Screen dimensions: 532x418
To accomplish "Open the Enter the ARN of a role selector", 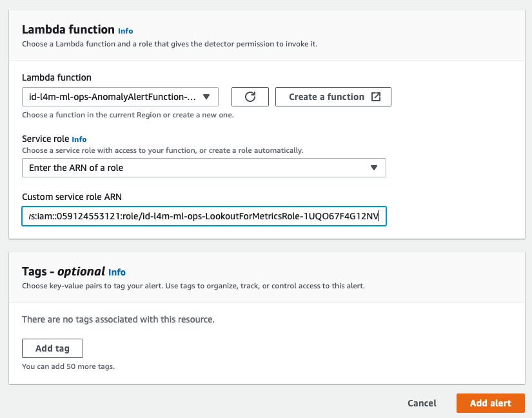I will click(204, 168).
